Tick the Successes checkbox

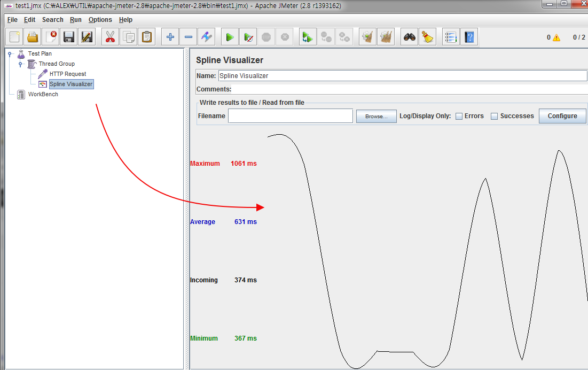[494, 117]
